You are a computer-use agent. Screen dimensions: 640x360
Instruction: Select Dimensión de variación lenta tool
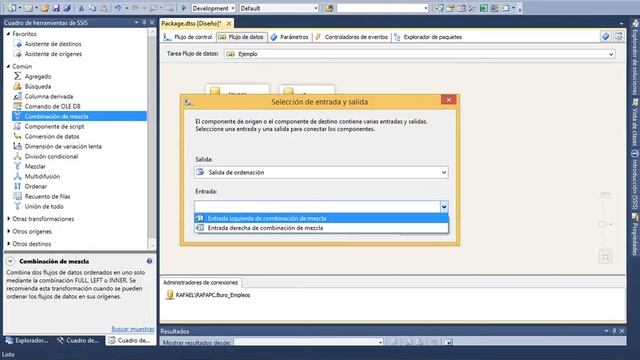click(x=63, y=146)
